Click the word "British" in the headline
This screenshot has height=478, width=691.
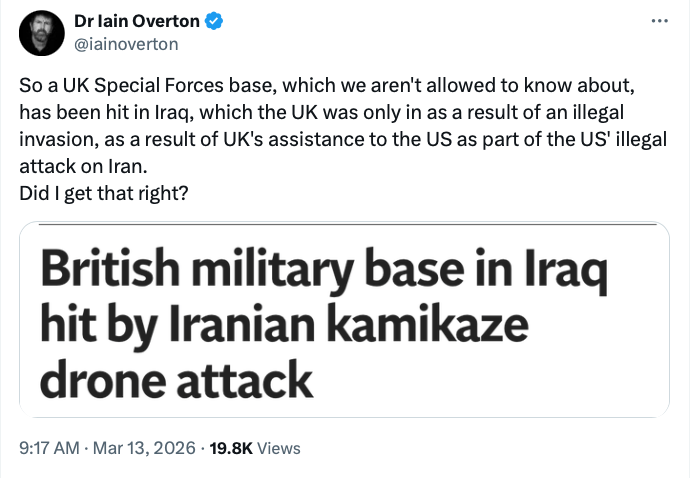pos(105,271)
